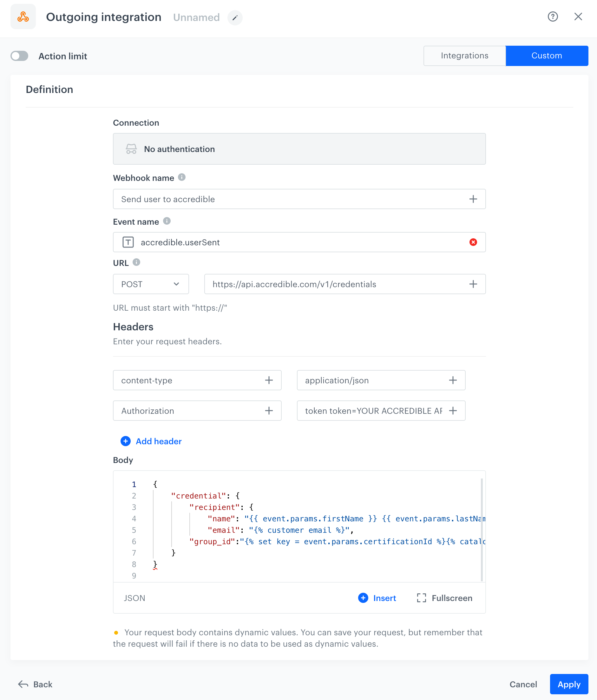The image size is (597, 700).
Task: Click plus icon in application/json value field
Action: pyautogui.click(x=452, y=380)
